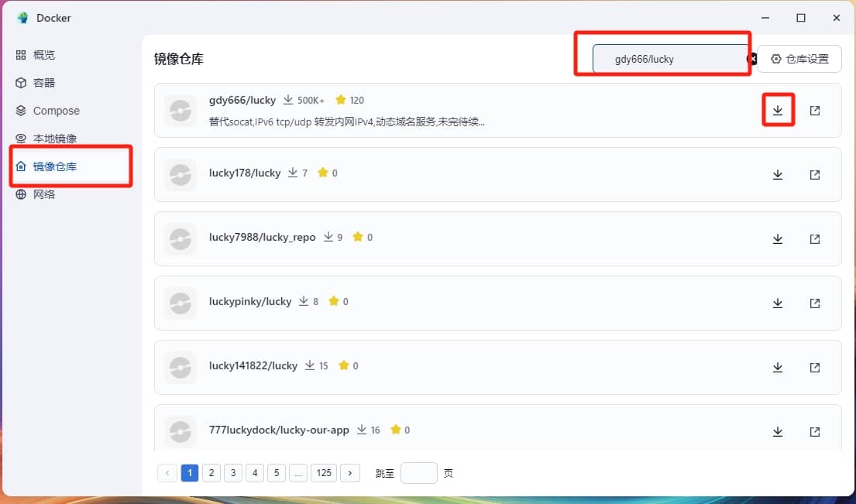Click the luckypinky/lucky image thumbnail
This screenshot has width=856, height=504.
click(180, 303)
